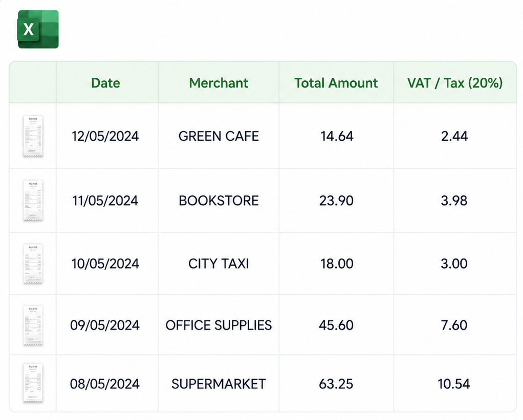Viewport: 523px width, 420px height.
Task: Select the tax value 3.98
Action: coord(454,201)
